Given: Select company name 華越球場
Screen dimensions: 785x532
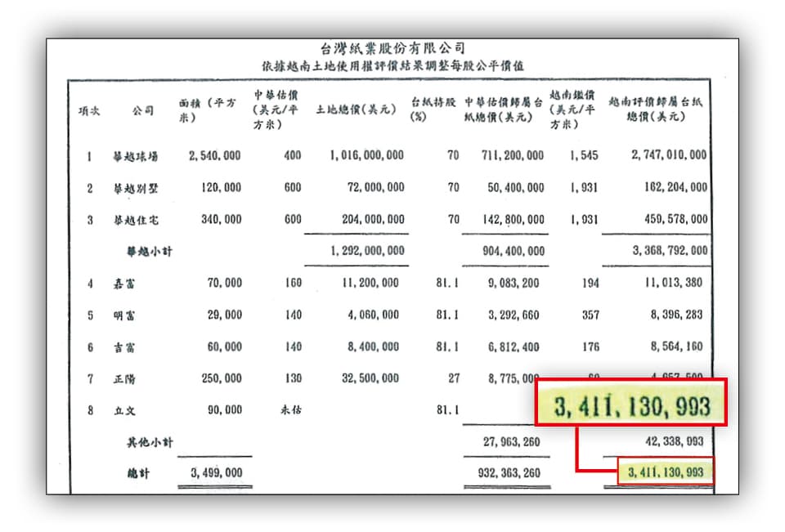Looking at the screenshot, I should [135, 156].
